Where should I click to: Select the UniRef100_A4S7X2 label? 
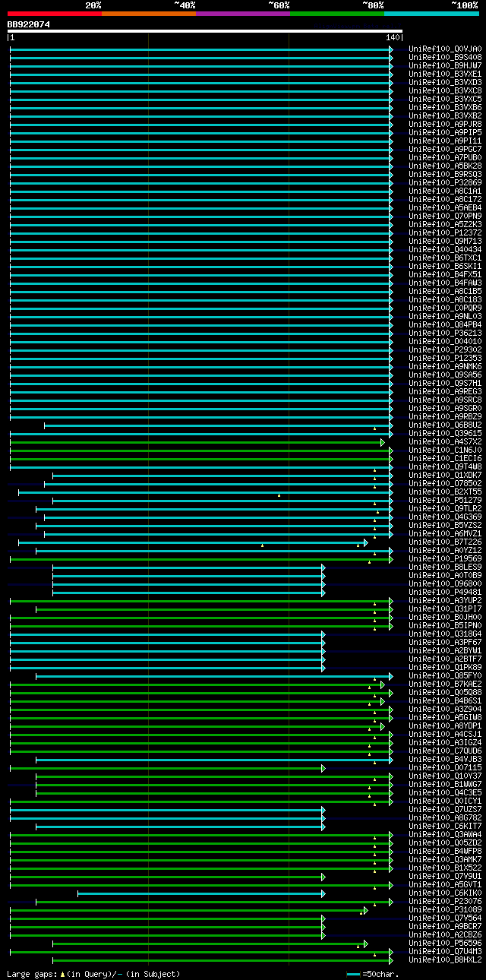coord(445,441)
